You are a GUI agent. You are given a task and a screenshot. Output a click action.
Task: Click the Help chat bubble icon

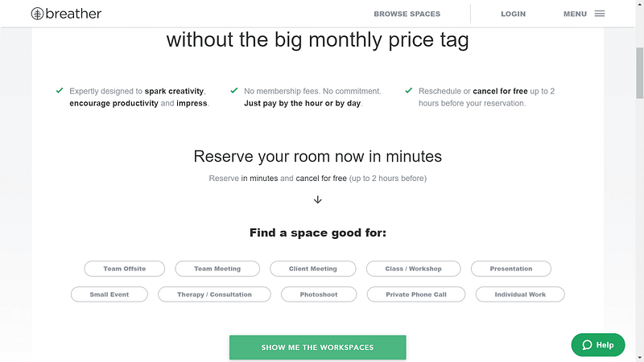[x=588, y=345]
